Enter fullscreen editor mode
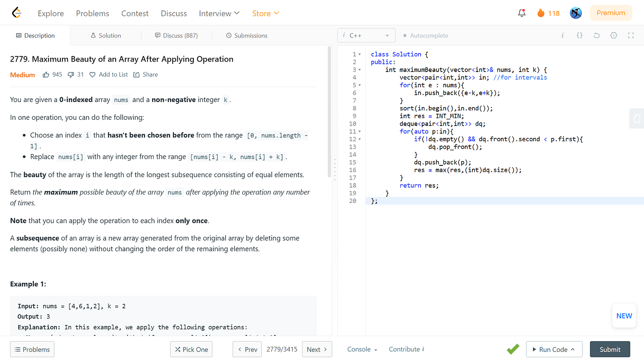Viewport: 644px width, 362px height. pos(630,35)
